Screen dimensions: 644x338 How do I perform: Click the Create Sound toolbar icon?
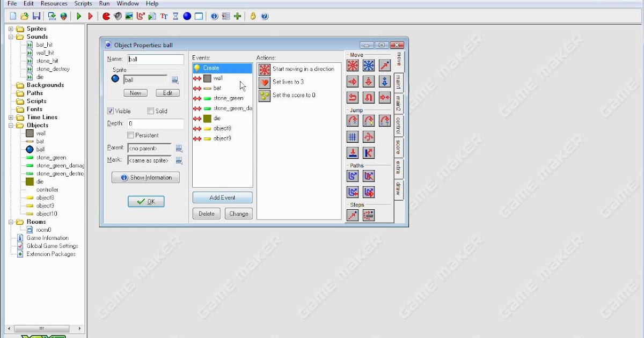point(118,16)
